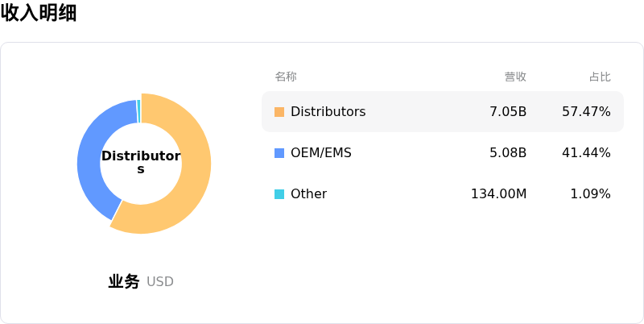Click the thin cyan Other donut slice
Image resolution: width=644 pixels, height=324 pixels.
[x=138, y=110]
